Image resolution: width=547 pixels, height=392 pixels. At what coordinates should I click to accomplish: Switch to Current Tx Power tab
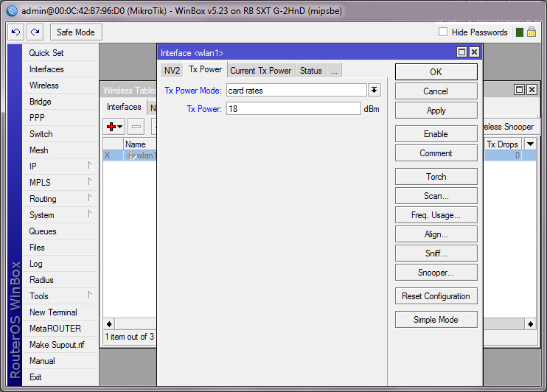coord(260,71)
